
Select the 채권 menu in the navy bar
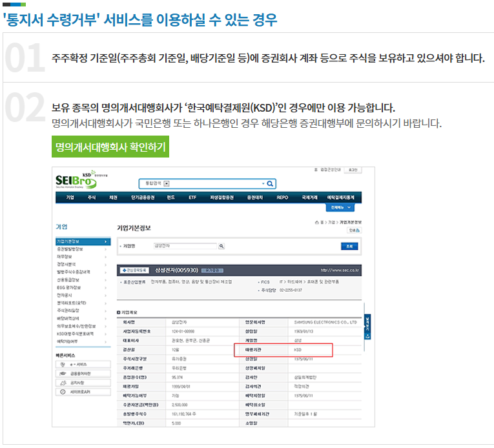tap(113, 198)
